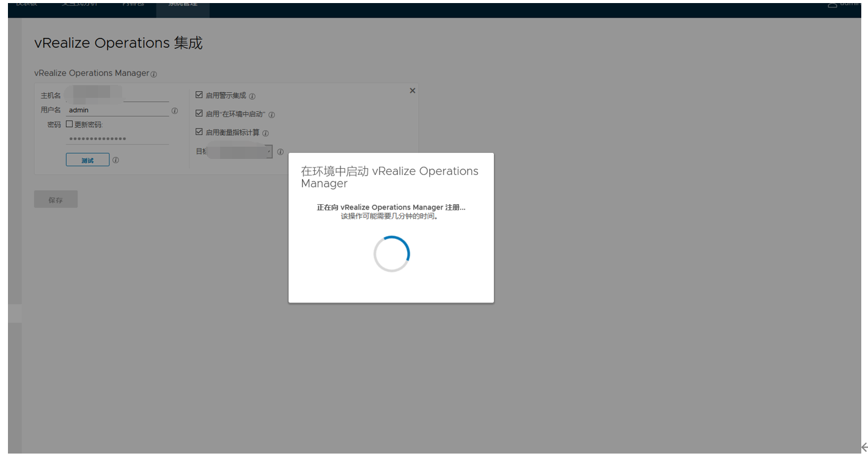Collapse the panel using the bottom-right chevron
Screen dimensions: 868x456
tap(864, 447)
